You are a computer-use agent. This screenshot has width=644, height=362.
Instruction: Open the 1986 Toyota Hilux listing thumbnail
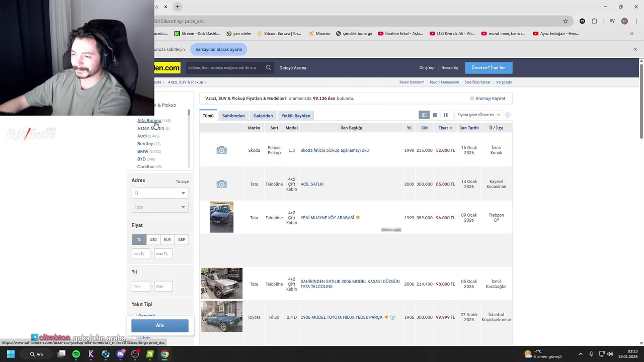coord(221,317)
